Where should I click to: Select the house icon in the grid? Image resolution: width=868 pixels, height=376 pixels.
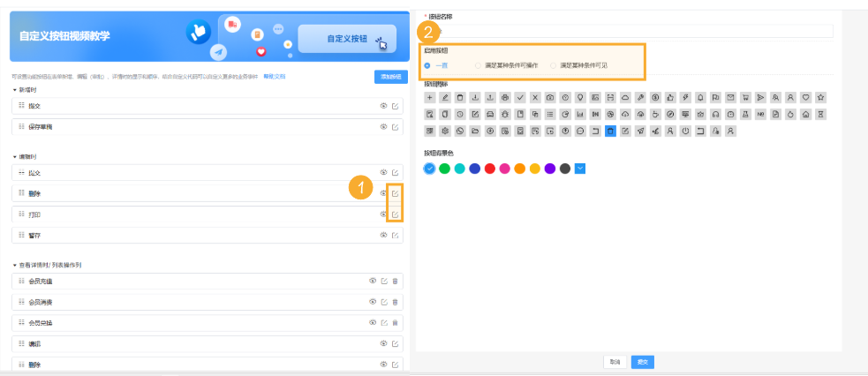point(806,115)
